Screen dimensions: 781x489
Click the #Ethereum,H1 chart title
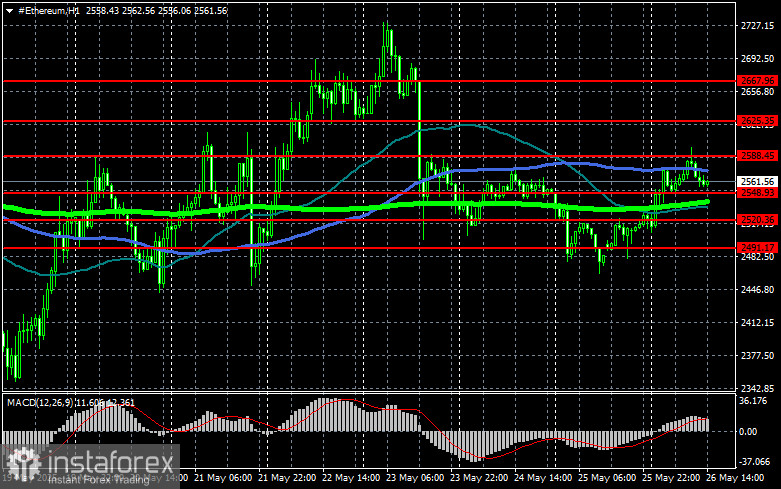click(49, 10)
